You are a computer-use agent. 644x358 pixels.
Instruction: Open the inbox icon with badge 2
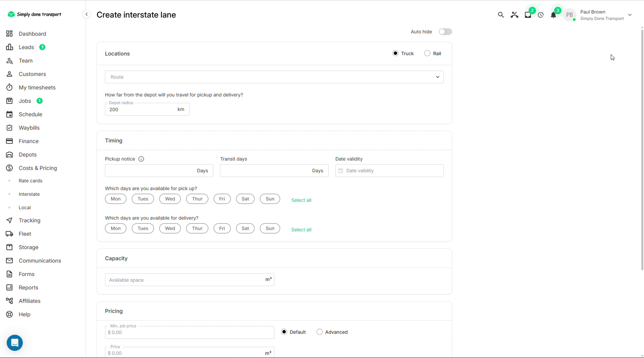point(528,15)
